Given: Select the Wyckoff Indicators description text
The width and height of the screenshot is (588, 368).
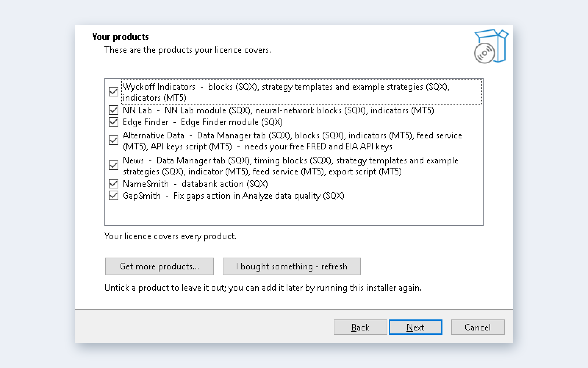Looking at the screenshot, I should (x=286, y=92).
